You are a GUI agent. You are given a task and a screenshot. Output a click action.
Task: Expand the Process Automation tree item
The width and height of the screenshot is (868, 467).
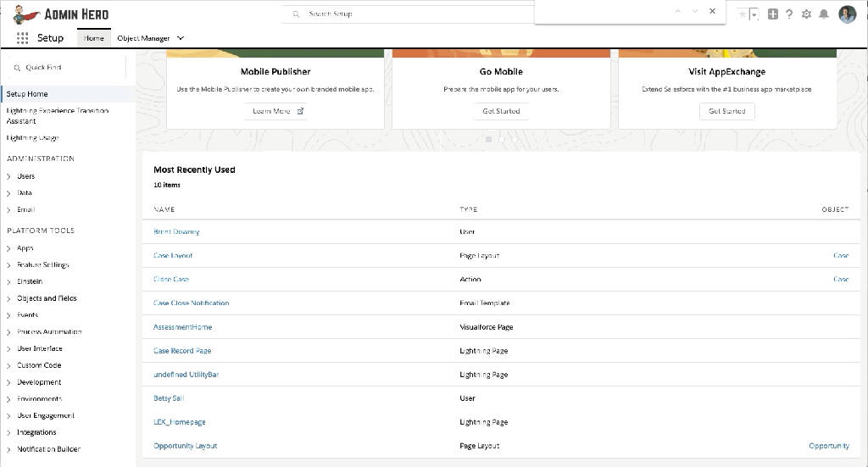8,332
